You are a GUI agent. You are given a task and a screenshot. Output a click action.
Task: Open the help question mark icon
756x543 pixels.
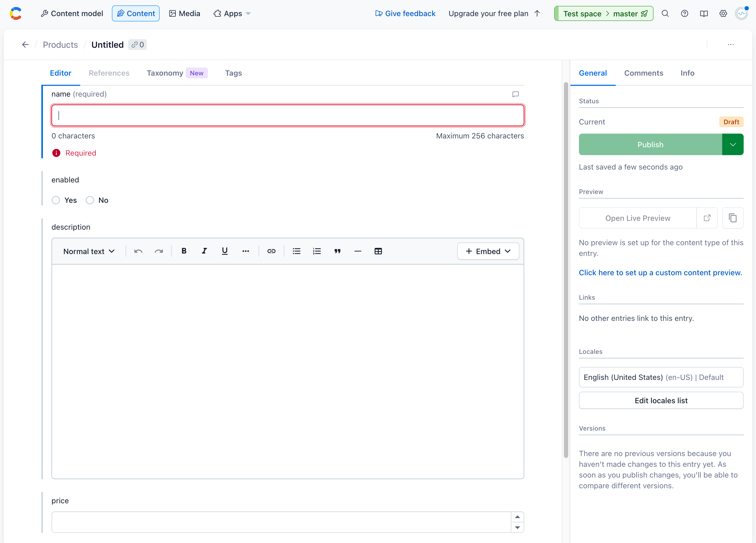coord(684,13)
